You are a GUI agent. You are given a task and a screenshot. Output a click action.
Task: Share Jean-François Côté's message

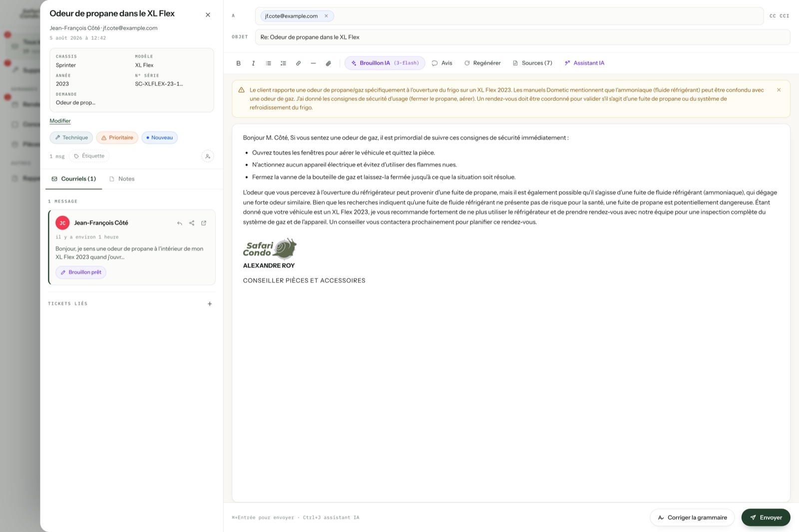coord(192,223)
